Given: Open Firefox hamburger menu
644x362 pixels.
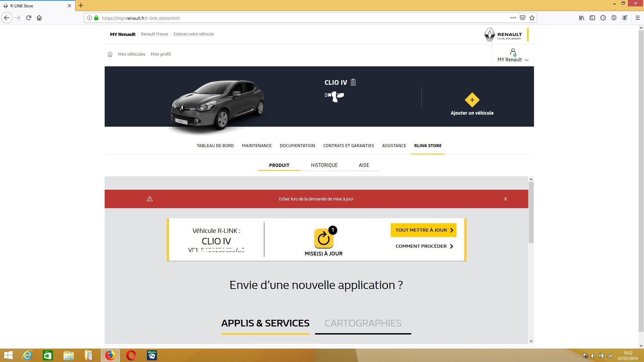Looking at the screenshot, I should 638,18.
